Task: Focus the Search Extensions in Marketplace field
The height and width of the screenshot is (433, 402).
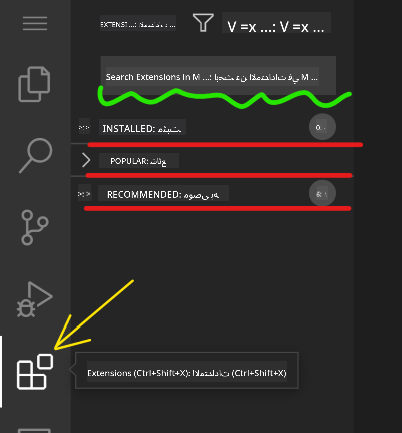Action: tap(218, 76)
